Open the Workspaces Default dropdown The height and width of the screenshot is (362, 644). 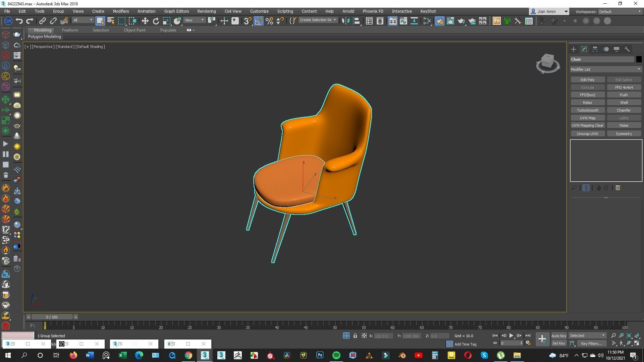[x=620, y=11]
